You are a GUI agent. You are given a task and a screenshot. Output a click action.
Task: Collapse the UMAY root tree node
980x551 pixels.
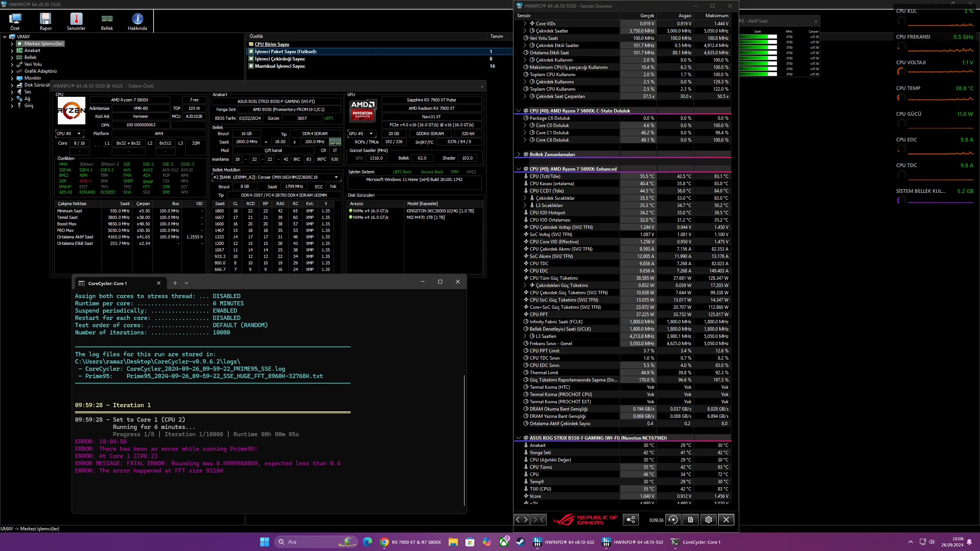coord(5,37)
